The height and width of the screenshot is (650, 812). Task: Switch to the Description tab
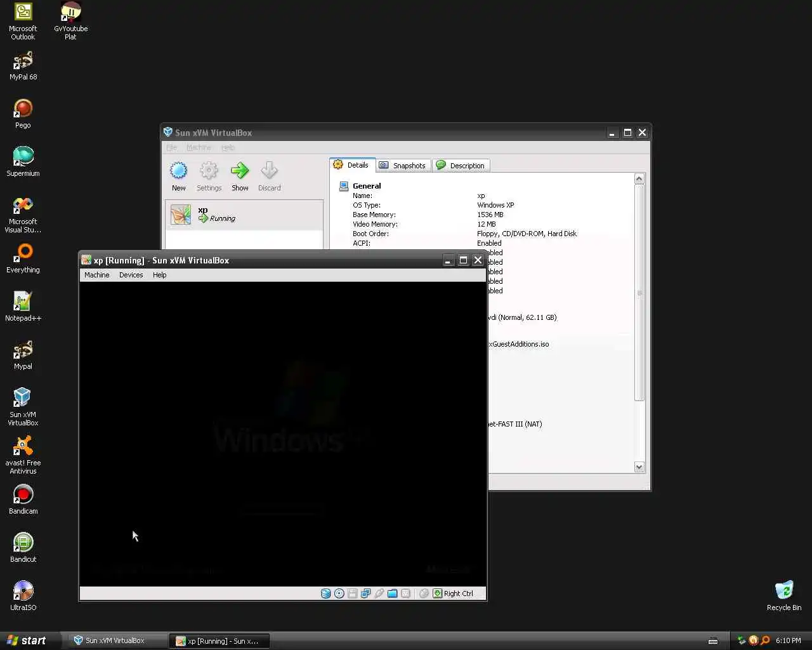[x=461, y=166]
